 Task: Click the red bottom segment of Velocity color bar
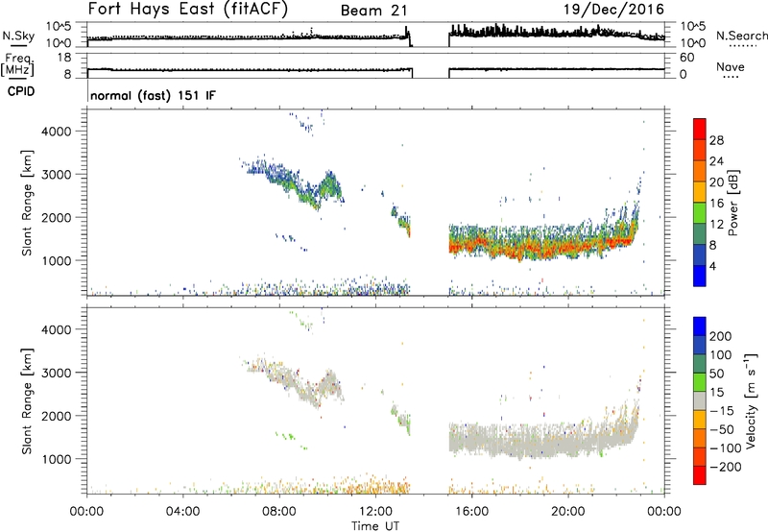click(700, 475)
